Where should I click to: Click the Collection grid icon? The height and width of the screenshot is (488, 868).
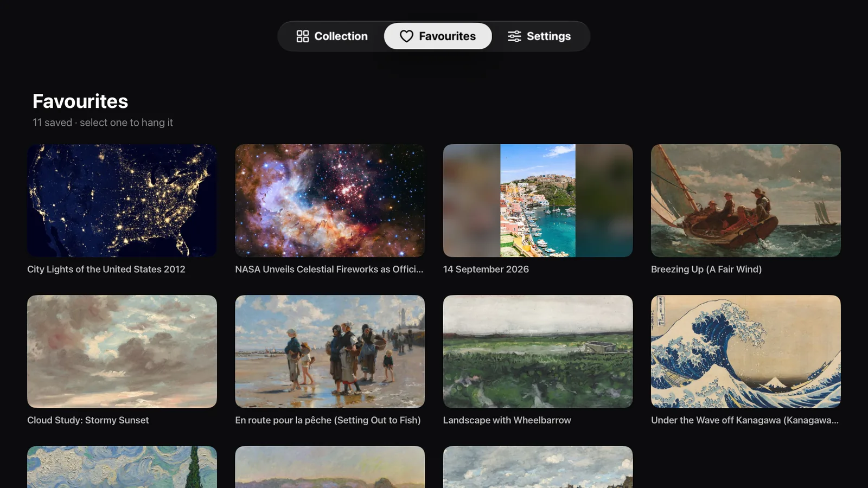(303, 36)
